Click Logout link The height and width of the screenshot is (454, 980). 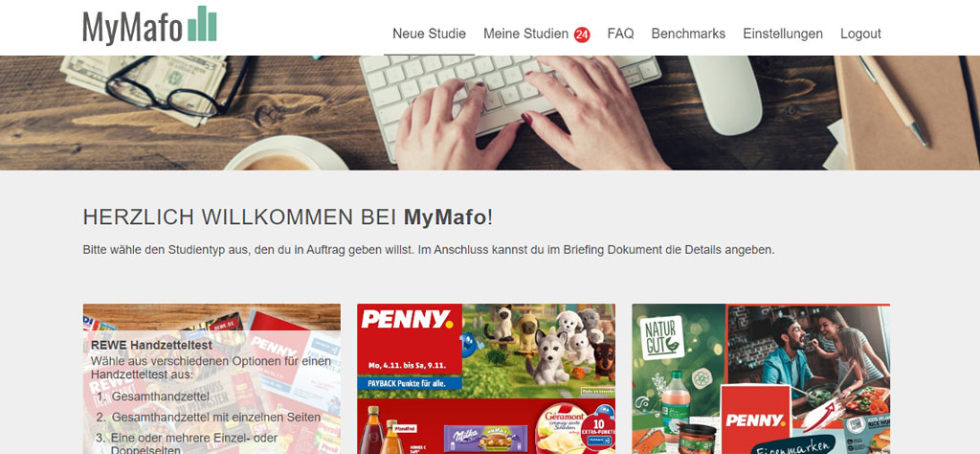(x=860, y=34)
